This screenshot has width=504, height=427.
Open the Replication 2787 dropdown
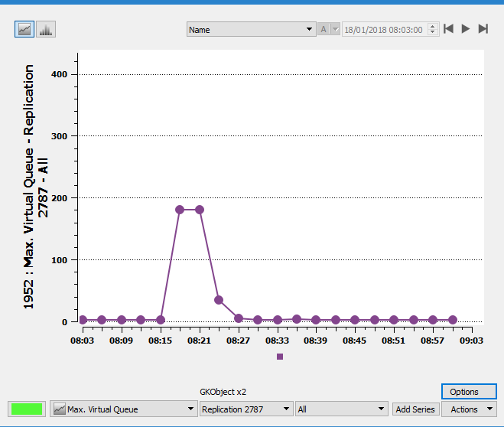pos(246,409)
